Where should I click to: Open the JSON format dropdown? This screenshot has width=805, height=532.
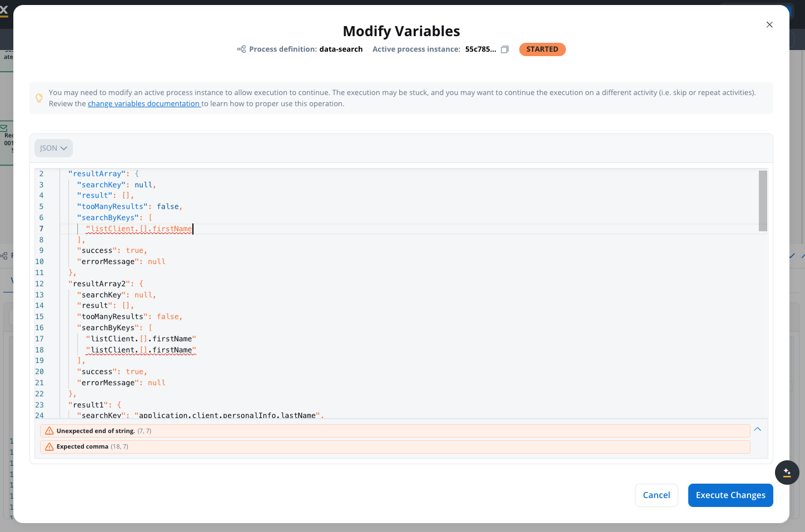(53, 148)
